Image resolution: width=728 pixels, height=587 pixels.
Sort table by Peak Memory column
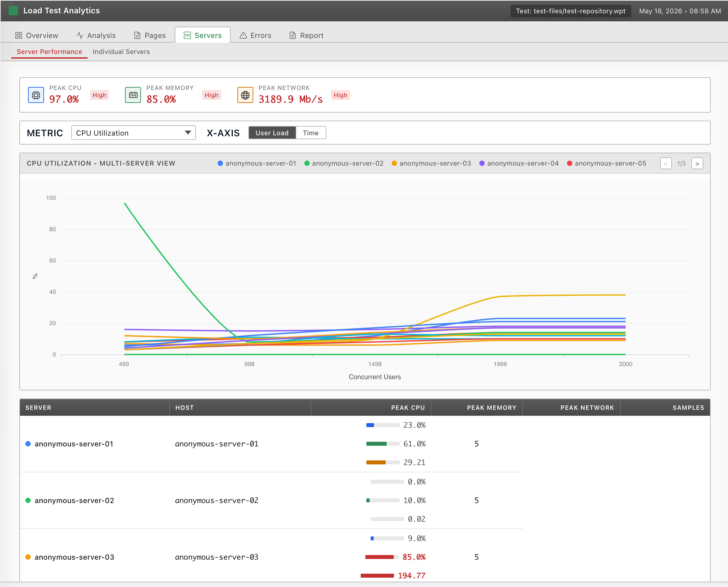pyautogui.click(x=477, y=408)
